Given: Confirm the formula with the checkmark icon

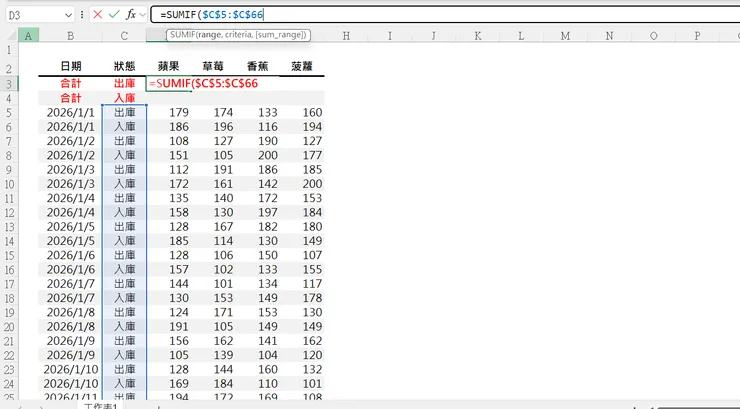Looking at the screenshot, I should 114,15.
